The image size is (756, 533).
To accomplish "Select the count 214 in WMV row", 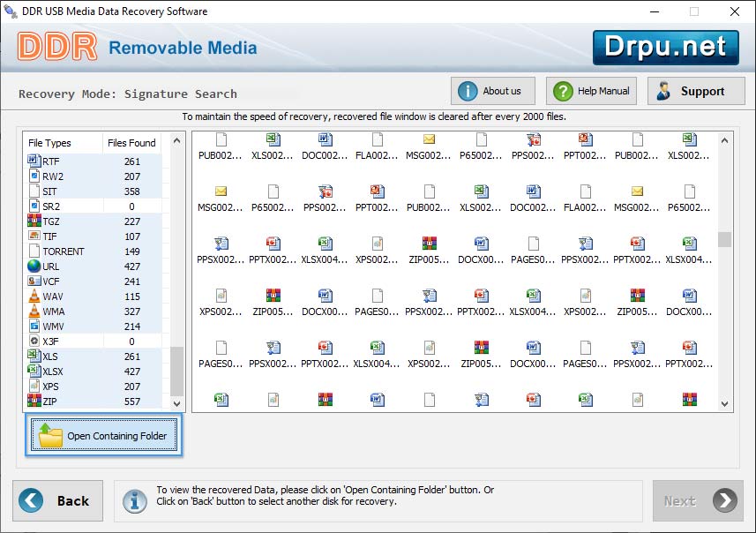I will pos(132,327).
